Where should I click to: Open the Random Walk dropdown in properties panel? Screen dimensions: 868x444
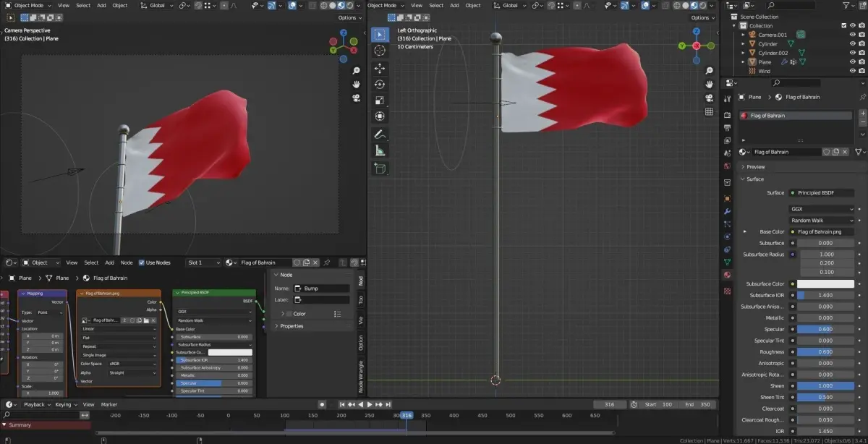coord(822,220)
